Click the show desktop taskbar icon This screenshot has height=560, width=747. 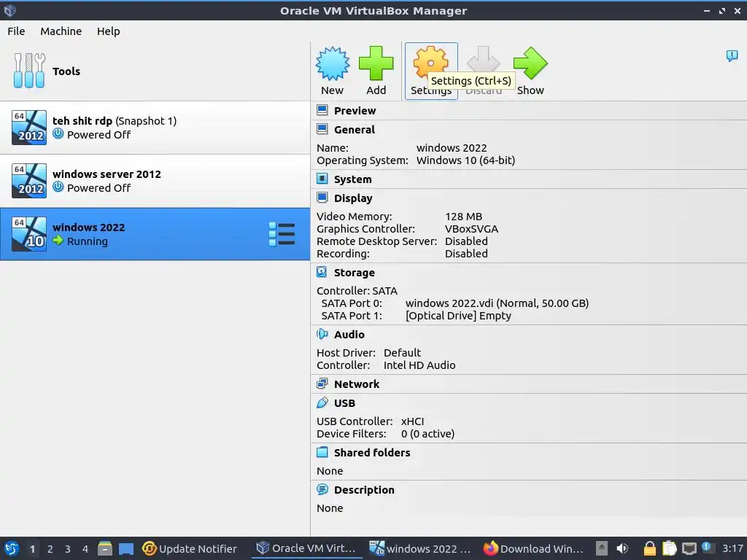[x=125, y=548]
